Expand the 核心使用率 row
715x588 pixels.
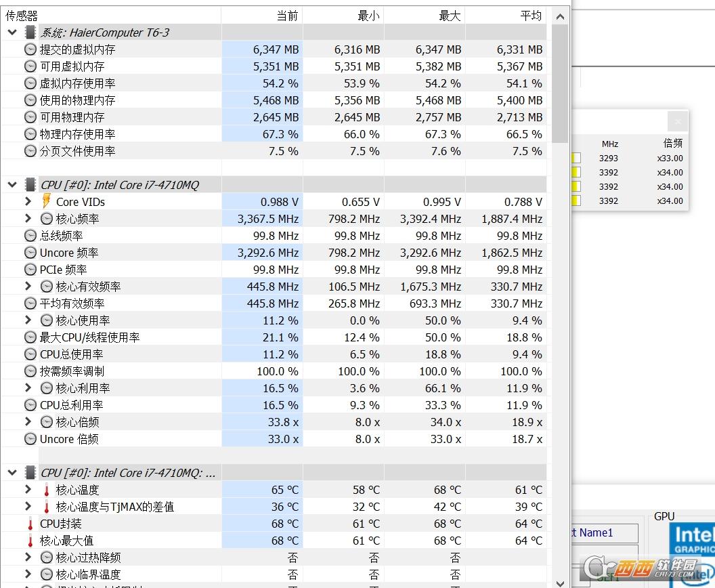28,320
